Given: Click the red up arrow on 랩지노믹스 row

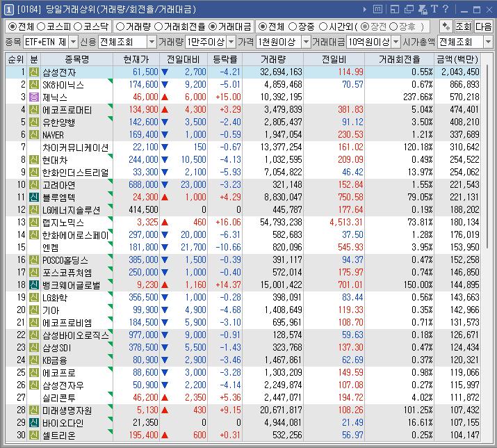Looking at the screenshot, I should coord(165,223).
